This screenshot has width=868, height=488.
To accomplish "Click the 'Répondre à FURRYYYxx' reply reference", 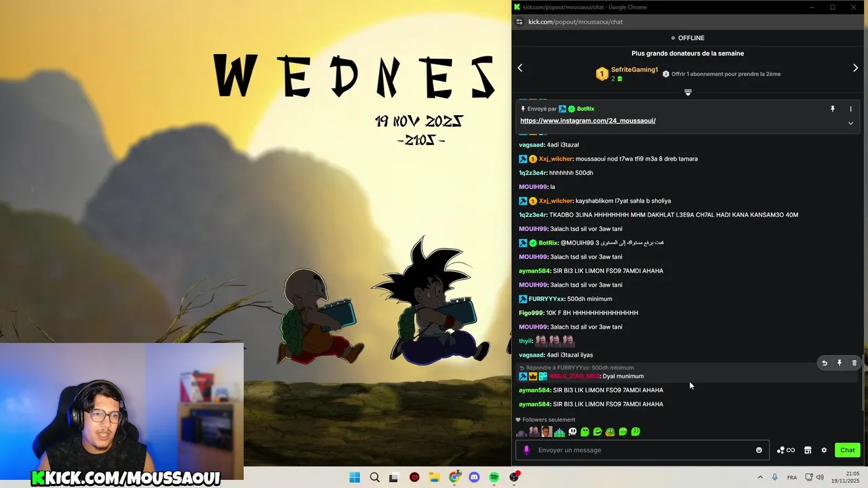I will coord(580,368).
